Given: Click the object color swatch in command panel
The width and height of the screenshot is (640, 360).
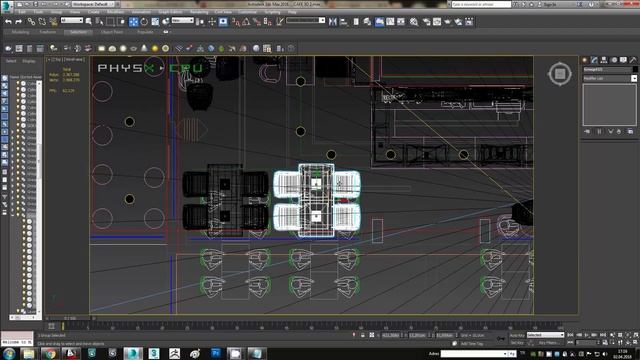Looking at the screenshot, I should click(x=635, y=69).
